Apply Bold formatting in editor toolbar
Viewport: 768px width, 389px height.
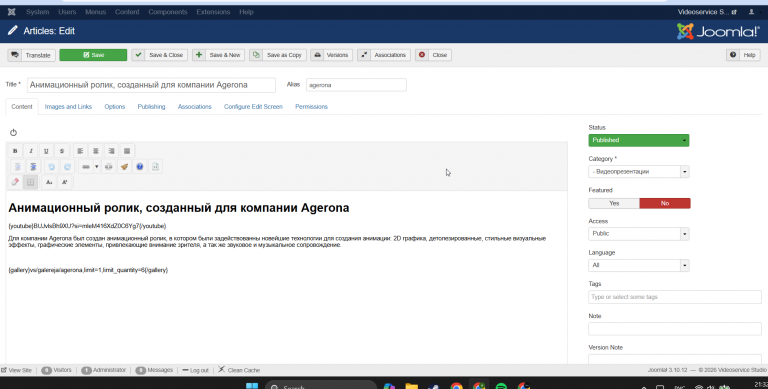tap(15, 151)
